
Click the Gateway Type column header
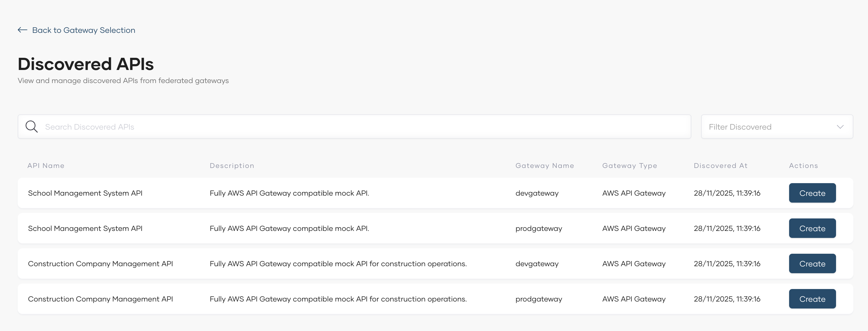pos(630,165)
